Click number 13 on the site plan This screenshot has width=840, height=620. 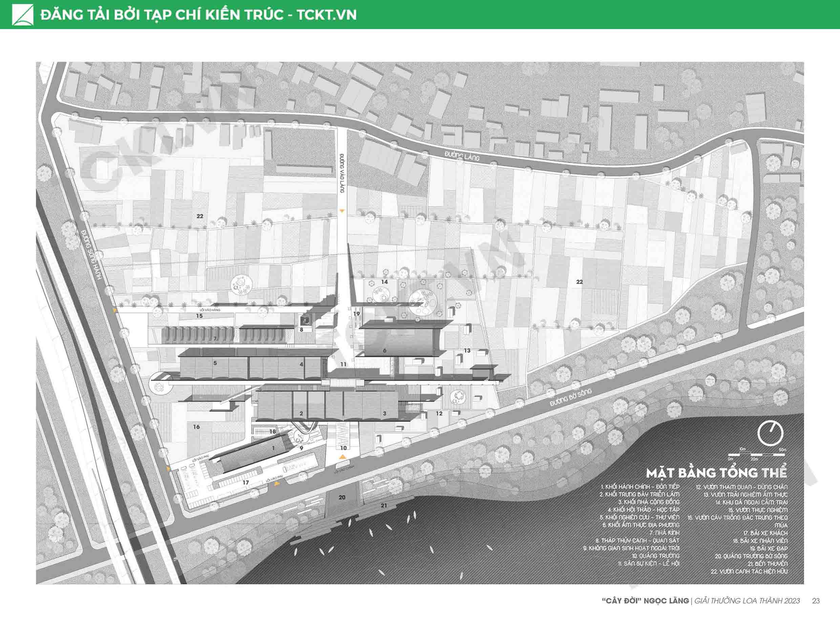(x=467, y=350)
